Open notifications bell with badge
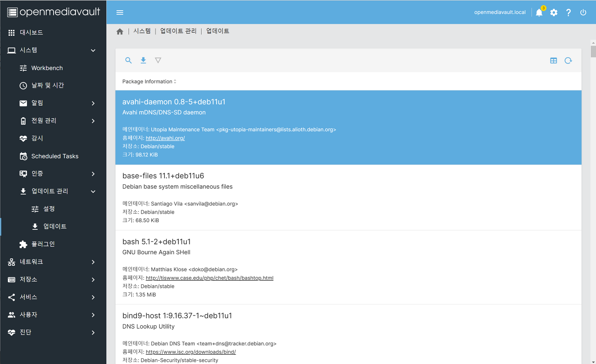Viewport: 596px width, 364px height. pos(539,13)
